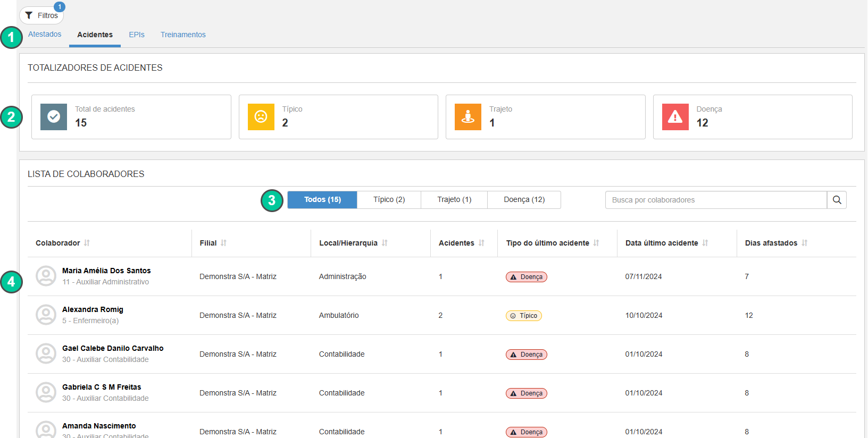This screenshot has width=868, height=438.
Task: Click Doença badge in Amanda Nascimento row
Action: click(527, 432)
